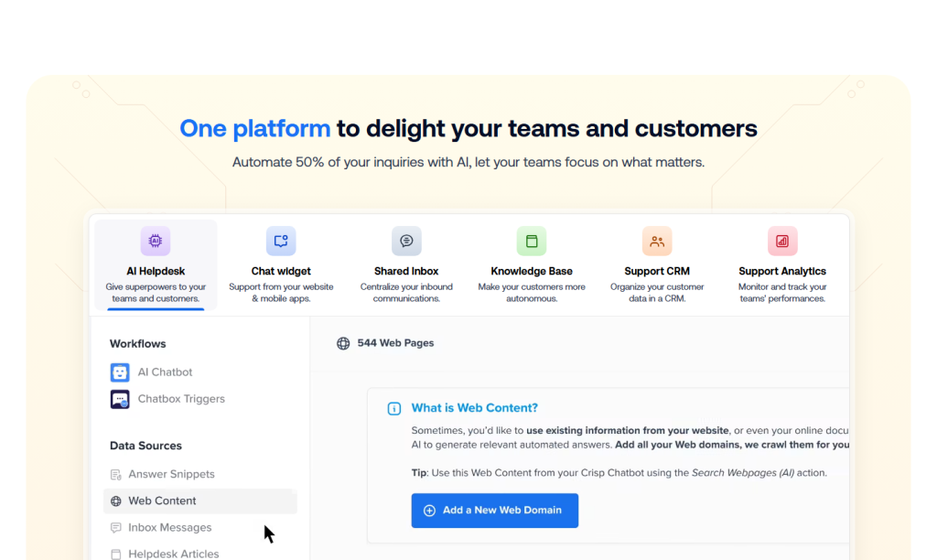This screenshot has height=560, width=937.
Task: Click the globe icon beside 544 Web Pages
Action: pos(343,343)
